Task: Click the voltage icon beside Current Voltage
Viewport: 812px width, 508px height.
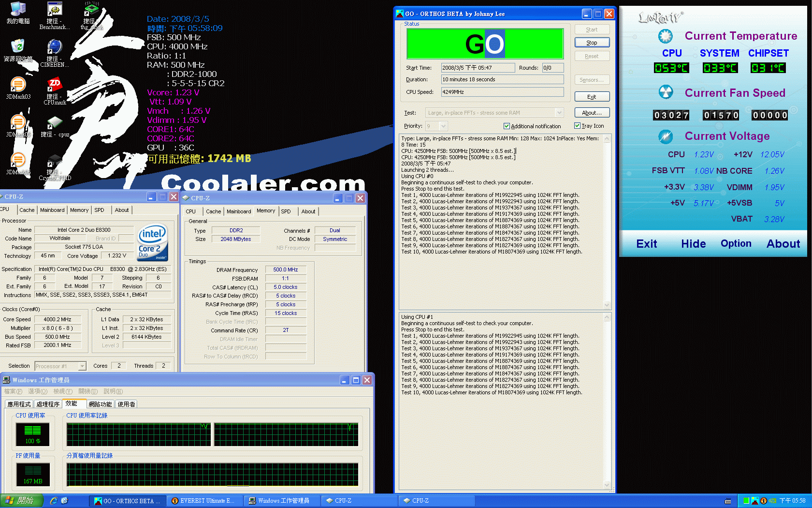Action: point(666,136)
